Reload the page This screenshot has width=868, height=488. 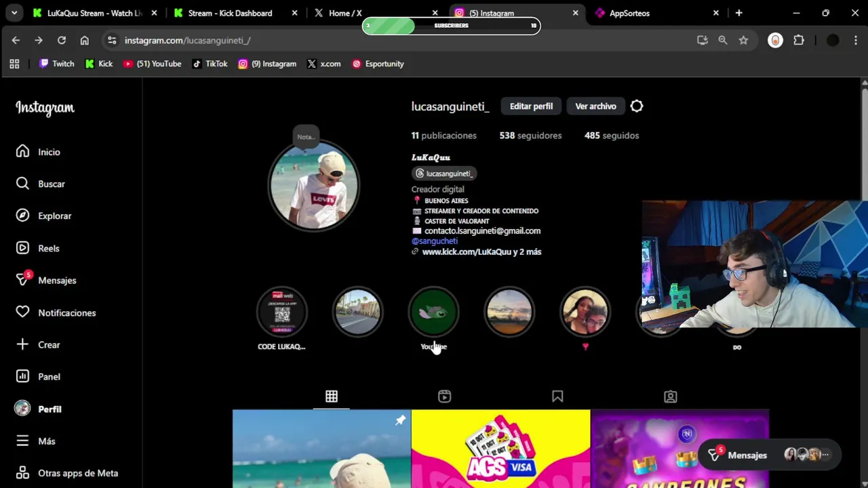62,40
